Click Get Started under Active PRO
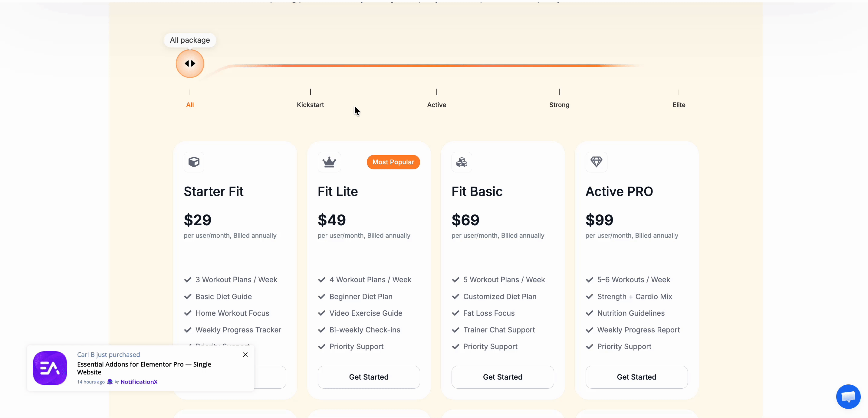The height and width of the screenshot is (418, 868). (x=636, y=377)
